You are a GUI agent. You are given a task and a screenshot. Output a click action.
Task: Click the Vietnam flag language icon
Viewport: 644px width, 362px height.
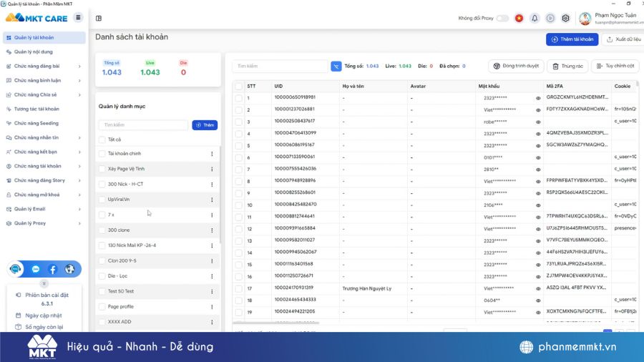519,19
